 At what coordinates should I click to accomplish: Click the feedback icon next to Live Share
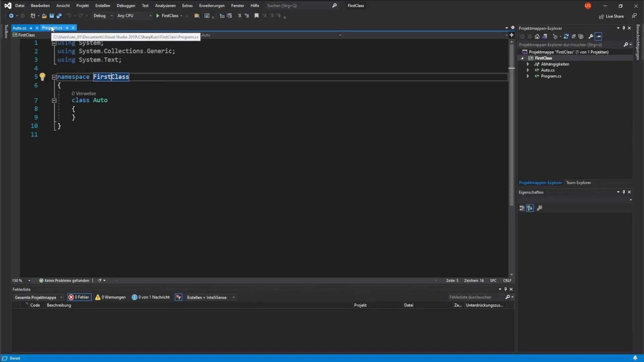634,16
